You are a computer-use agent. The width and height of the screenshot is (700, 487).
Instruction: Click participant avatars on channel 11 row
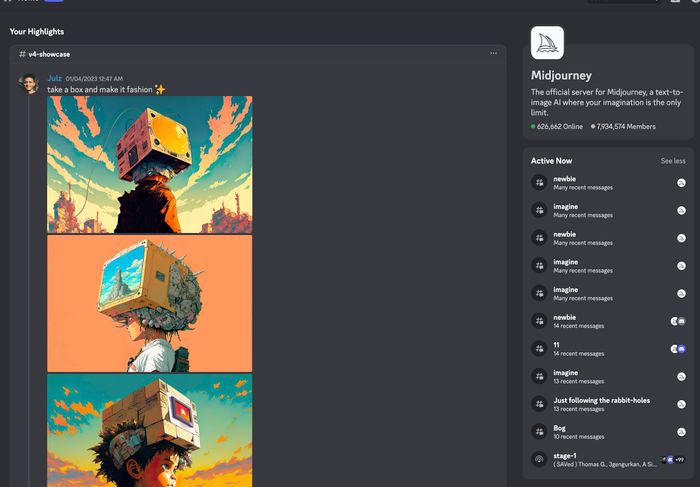[678, 349]
